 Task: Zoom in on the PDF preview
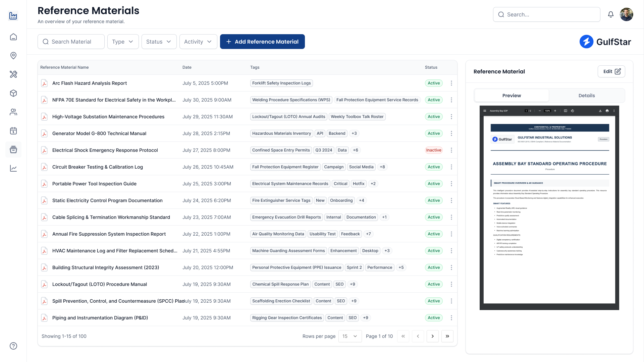[555, 111]
